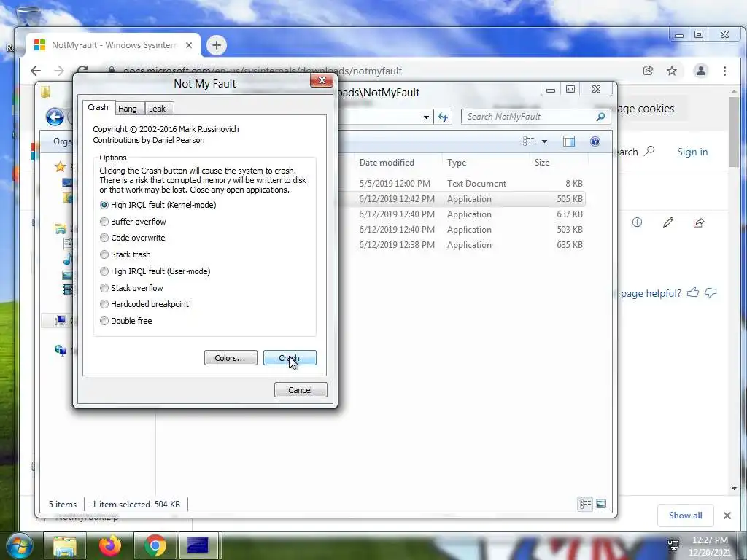
Task: Close the NotMyFault browser tab
Action: coord(189,45)
